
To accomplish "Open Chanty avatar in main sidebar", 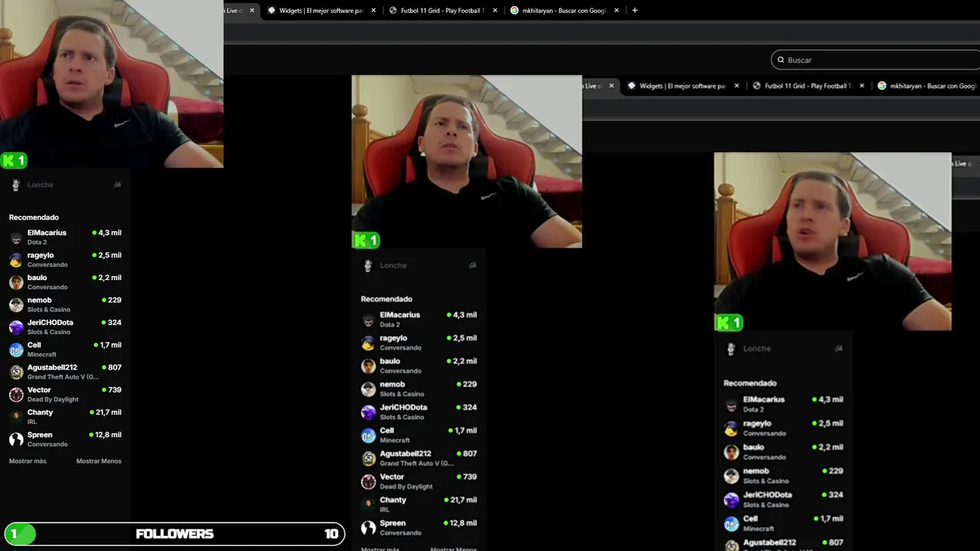I will [x=16, y=416].
